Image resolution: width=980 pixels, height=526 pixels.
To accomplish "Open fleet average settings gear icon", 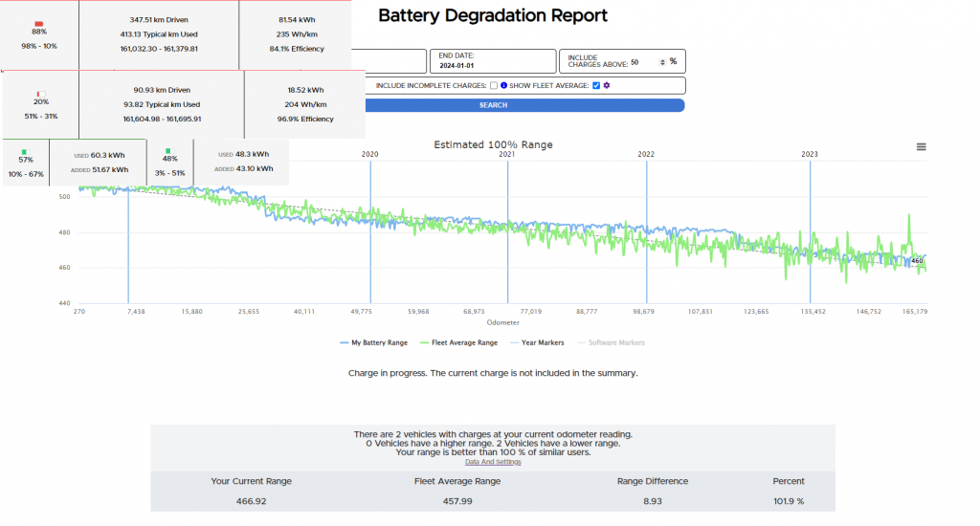I will point(607,86).
